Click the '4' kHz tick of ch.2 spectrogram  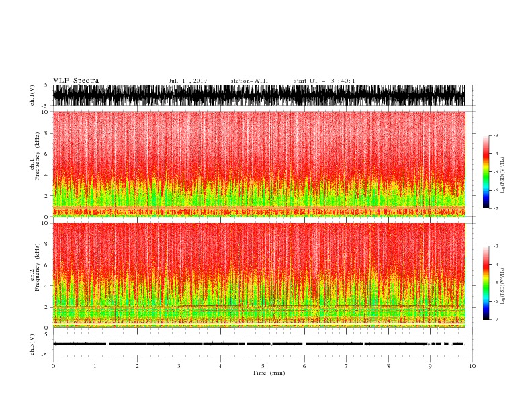point(46,286)
